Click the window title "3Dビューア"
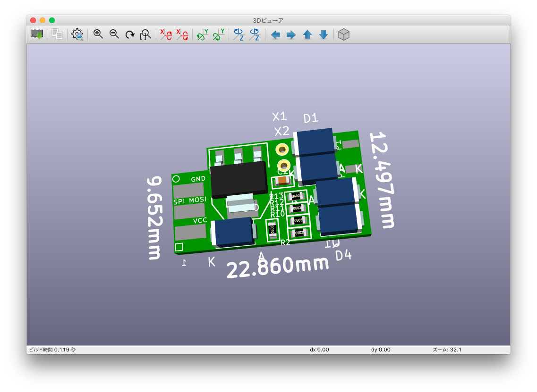The image size is (537, 392). (268, 21)
